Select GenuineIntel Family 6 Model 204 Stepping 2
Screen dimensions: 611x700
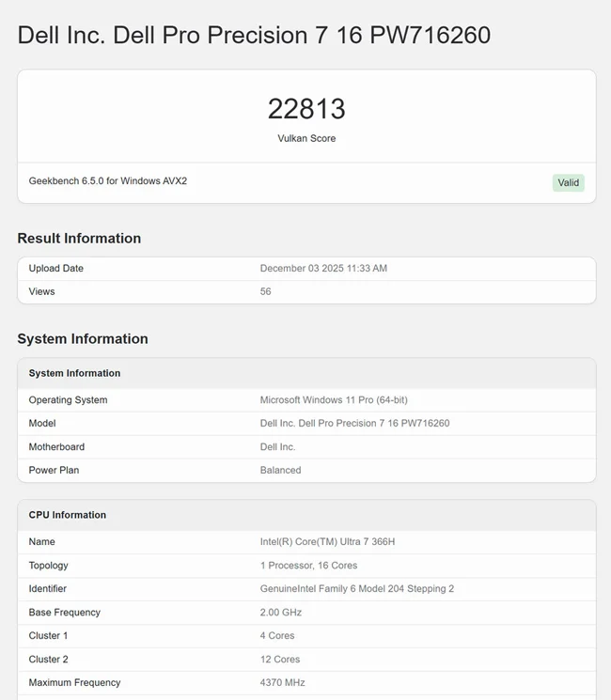click(x=357, y=589)
